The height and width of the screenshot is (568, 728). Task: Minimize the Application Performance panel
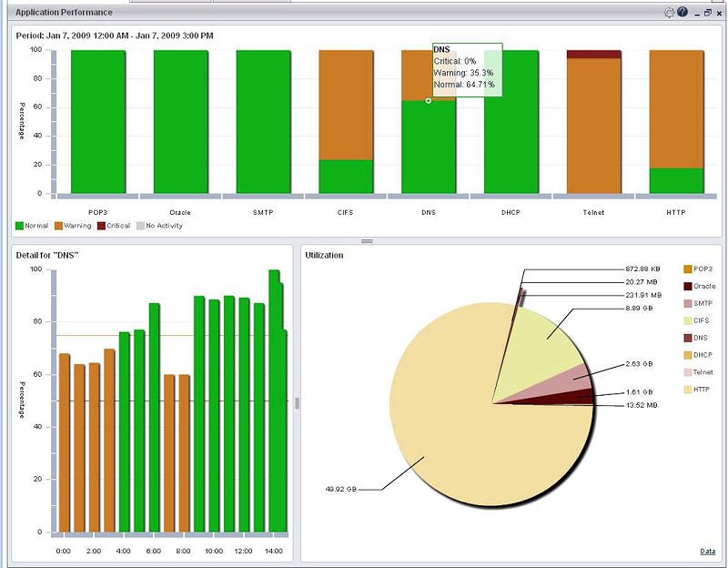697,14
